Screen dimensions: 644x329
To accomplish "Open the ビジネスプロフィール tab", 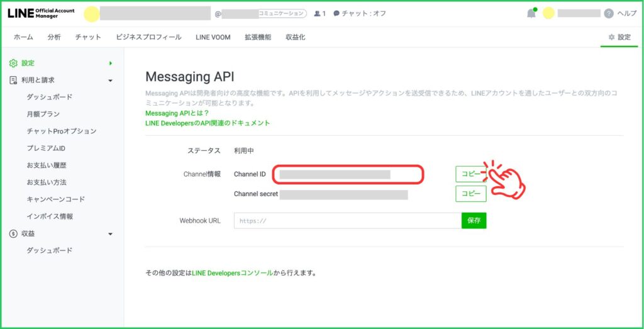I will pos(148,37).
